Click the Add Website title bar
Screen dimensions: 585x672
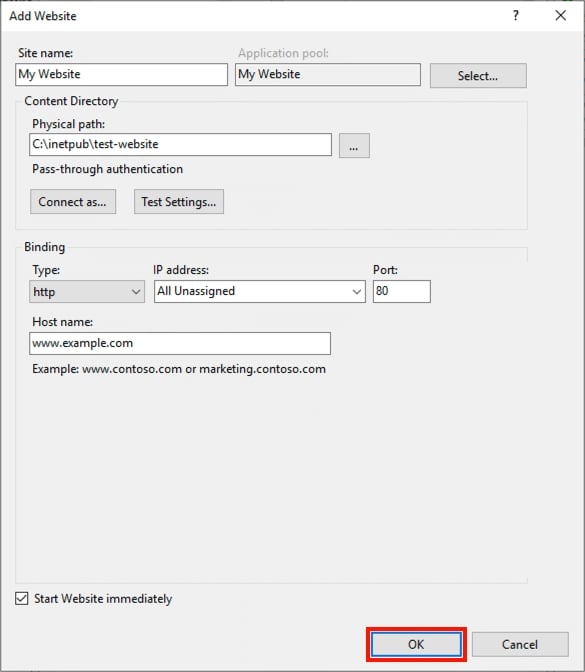pyautogui.click(x=257, y=16)
